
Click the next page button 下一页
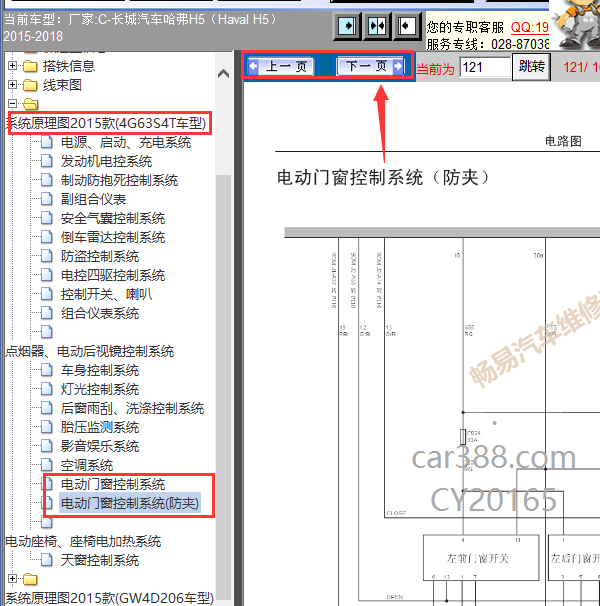tap(370, 66)
